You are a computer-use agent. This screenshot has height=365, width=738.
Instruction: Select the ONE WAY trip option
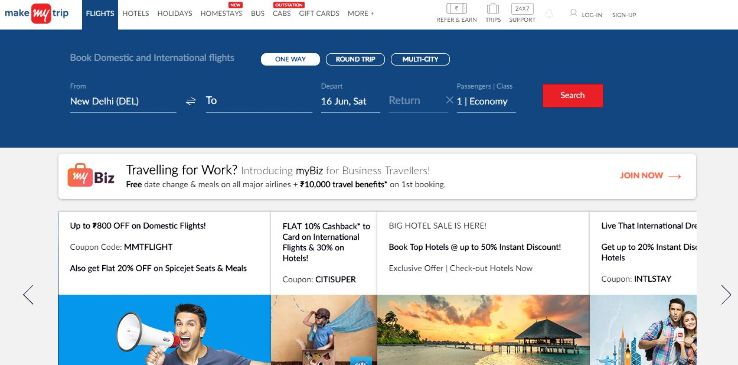click(x=290, y=59)
